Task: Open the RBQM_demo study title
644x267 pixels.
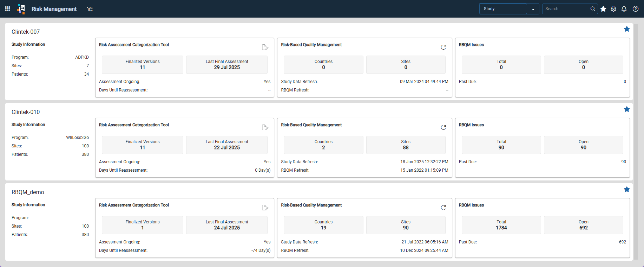Action: [x=28, y=192]
